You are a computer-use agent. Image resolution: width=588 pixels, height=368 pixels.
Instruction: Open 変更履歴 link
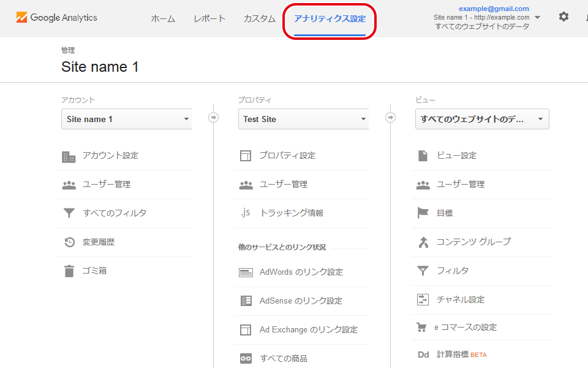coord(99,242)
